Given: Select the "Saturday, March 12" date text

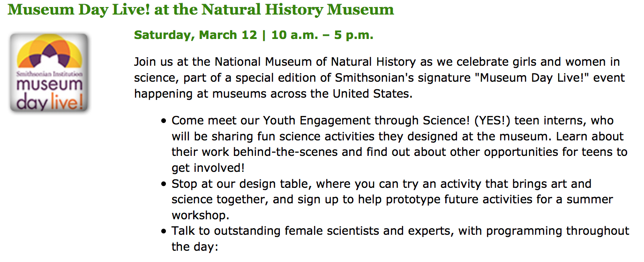Looking at the screenshot, I should click(x=195, y=35).
